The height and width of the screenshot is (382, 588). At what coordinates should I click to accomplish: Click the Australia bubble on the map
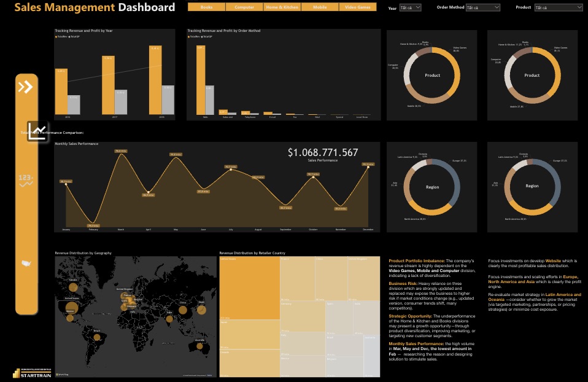click(x=199, y=347)
